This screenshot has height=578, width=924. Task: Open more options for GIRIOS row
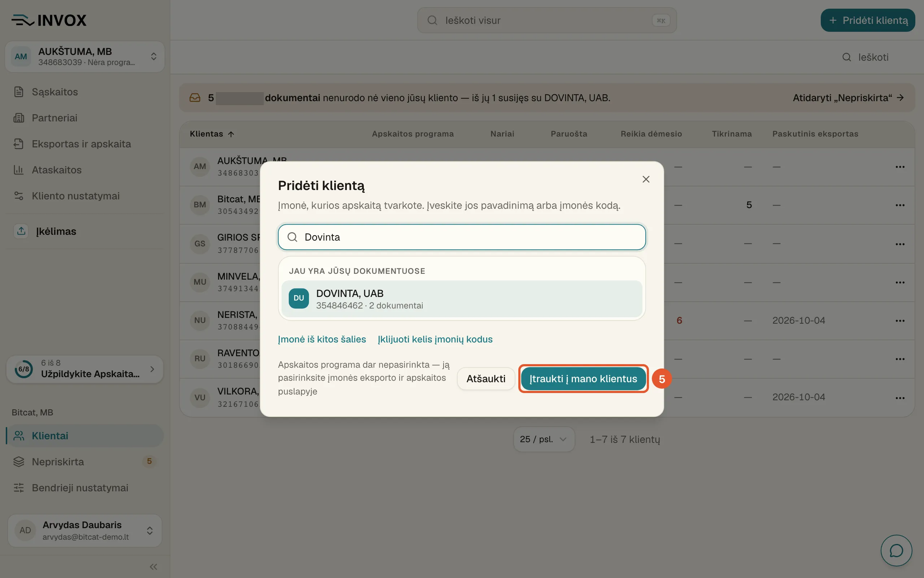coord(900,244)
